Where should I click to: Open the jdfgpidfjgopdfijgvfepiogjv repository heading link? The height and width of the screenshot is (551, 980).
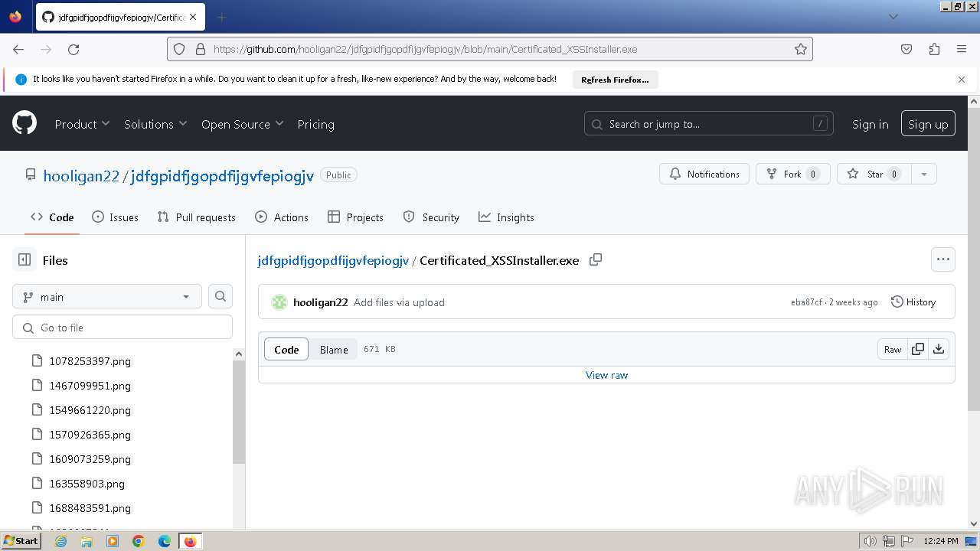(x=222, y=175)
